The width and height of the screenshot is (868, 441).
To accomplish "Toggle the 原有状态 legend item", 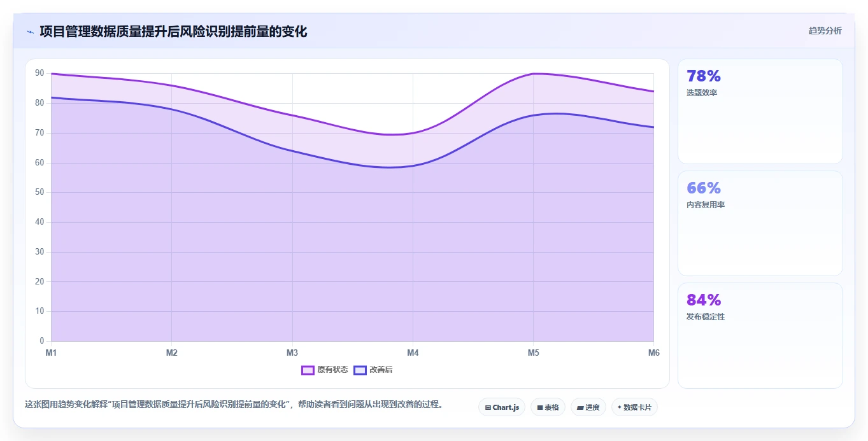I will click(325, 370).
